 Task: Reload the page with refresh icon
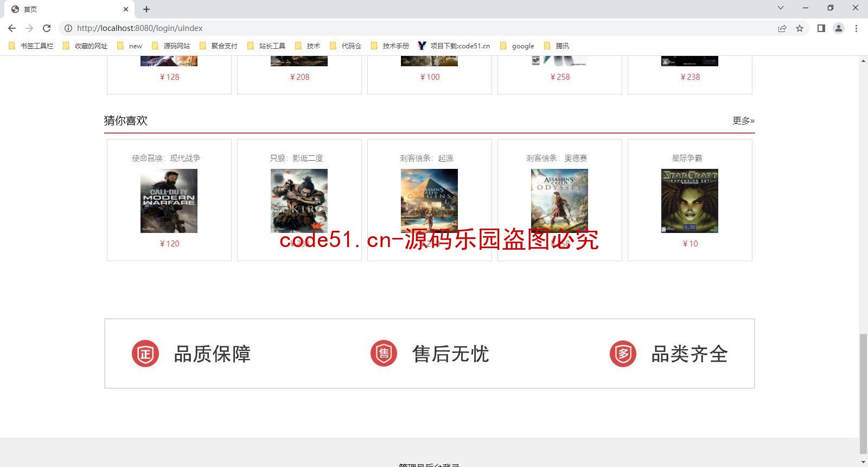point(47,28)
